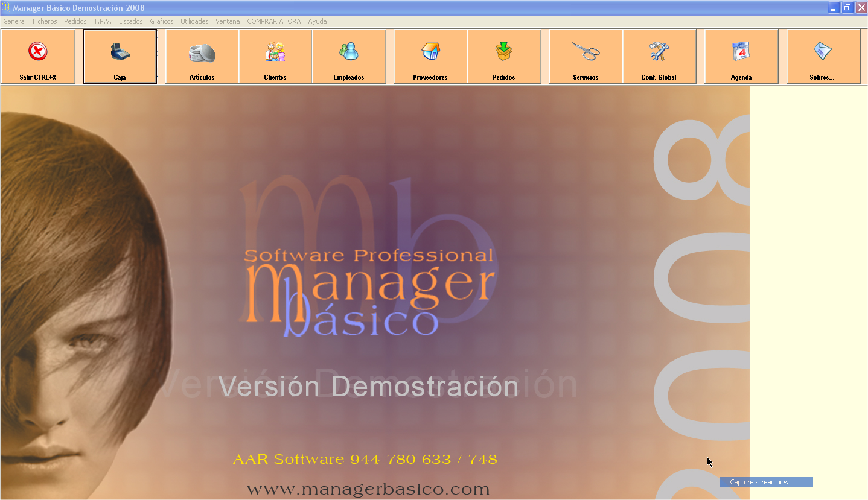
Task: Open the Empleados section
Action: coord(349,56)
